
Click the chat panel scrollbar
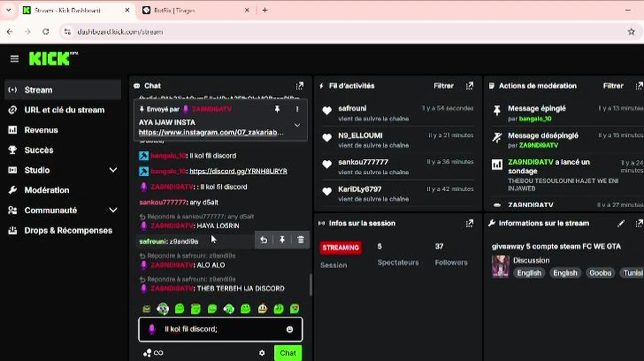point(310,284)
